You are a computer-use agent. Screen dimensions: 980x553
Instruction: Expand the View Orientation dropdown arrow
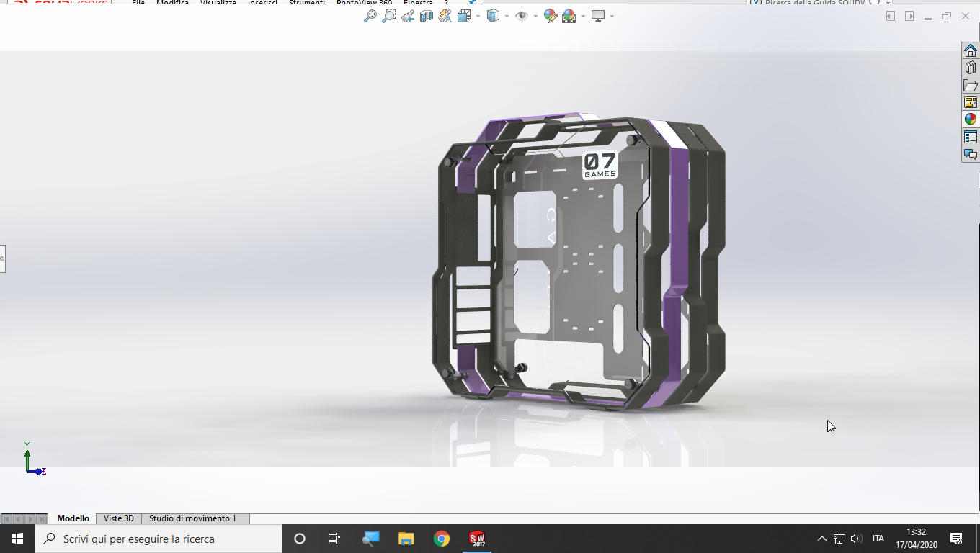pos(477,16)
